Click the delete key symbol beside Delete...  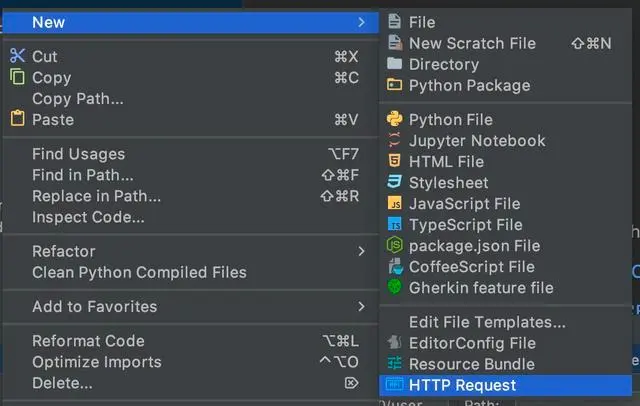pyautogui.click(x=351, y=383)
